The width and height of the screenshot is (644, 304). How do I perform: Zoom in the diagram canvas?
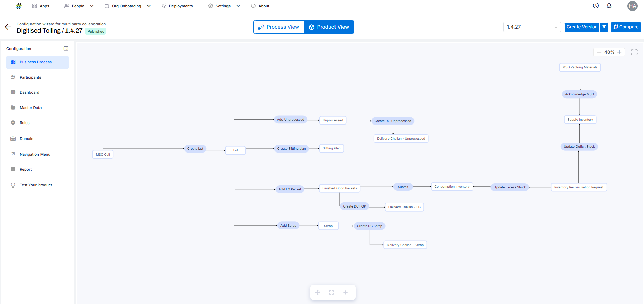point(619,52)
